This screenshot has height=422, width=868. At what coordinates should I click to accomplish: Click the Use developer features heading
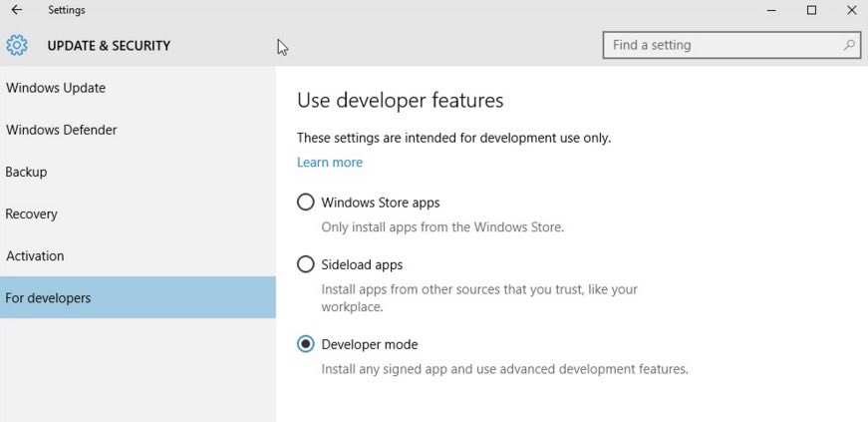click(401, 100)
